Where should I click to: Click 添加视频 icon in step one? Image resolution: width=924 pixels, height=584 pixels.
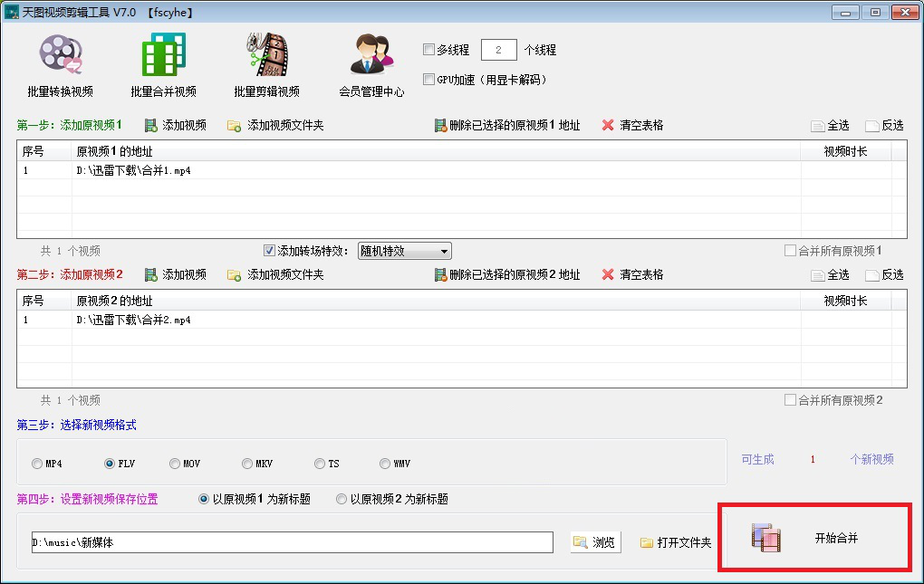pos(151,125)
